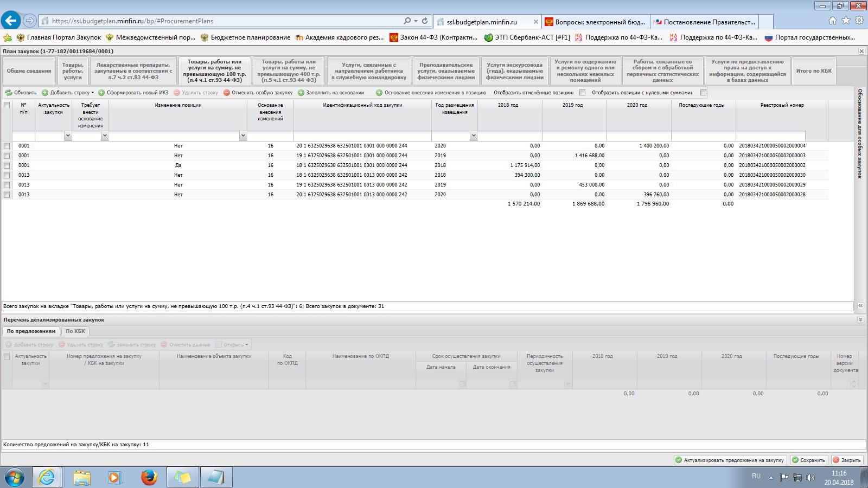The width and height of the screenshot is (868, 488).
Task: Click Актуализировать предложения на закупку button
Action: (x=730, y=460)
